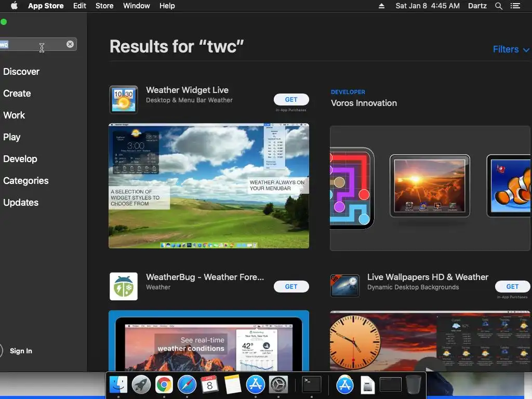Open Live Wallpapers HD & Weather icon
The width and height of the screenshot is (532, 399).
coord(345,286)
